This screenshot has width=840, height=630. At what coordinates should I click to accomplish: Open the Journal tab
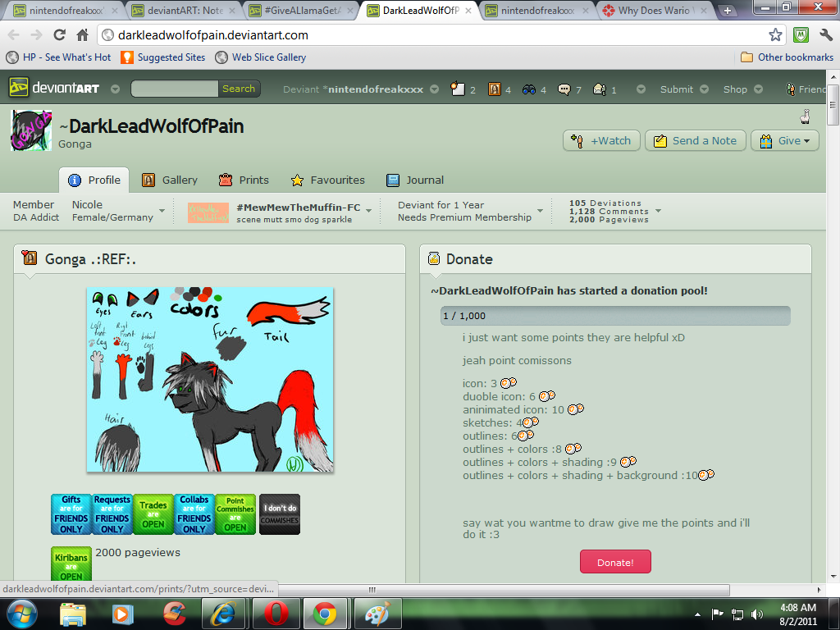coord(415,180)
